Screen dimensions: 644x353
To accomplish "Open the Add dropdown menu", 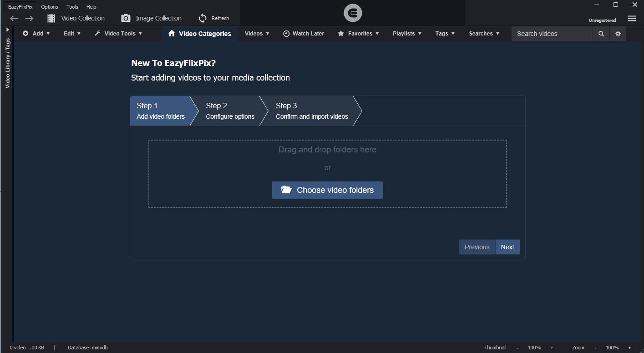I will 36,34.
